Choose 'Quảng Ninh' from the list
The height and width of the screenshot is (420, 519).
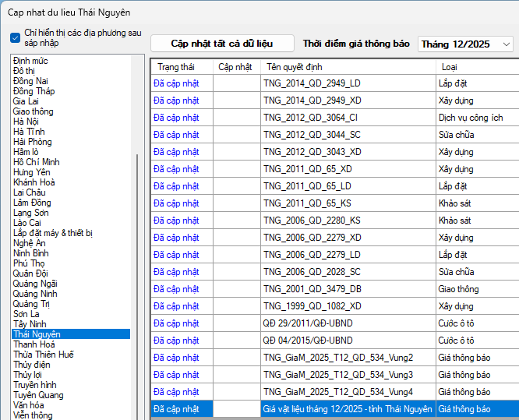[x=35, y=294]
